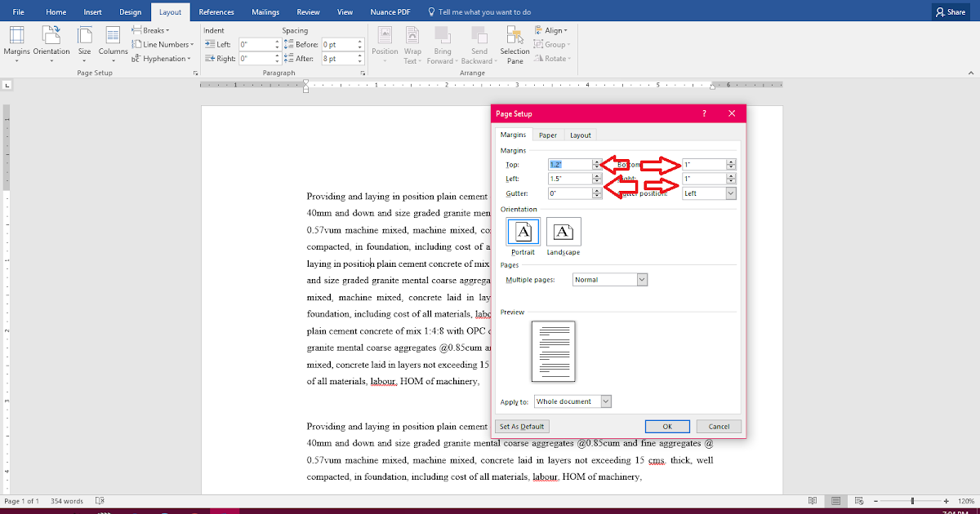Screen dimensions: 980x514
Task: Click Cancel in Page Setup dialog
Action: point(719,427)
